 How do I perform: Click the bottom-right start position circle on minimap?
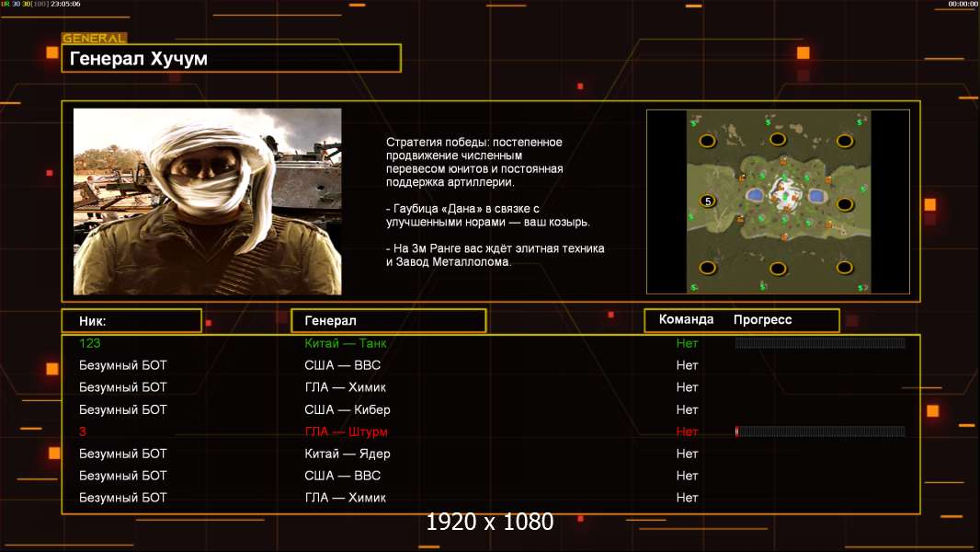845,268
